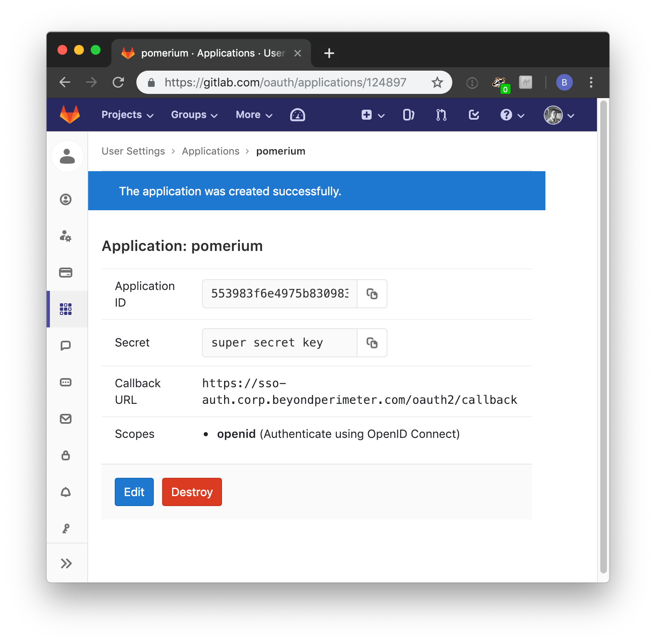This screenshot has height=644, width=656.
Task: Open the More navigation dropdown
Action: pos(254,115)
